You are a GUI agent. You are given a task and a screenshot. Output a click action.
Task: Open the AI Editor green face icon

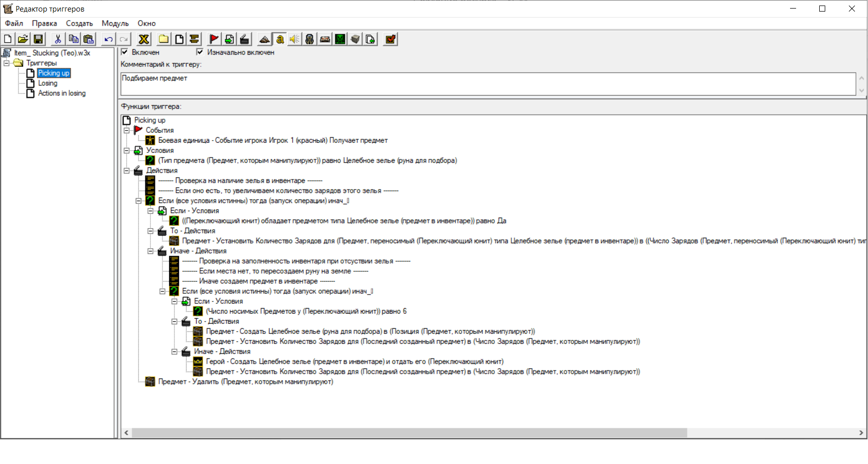tap(340, 39)
